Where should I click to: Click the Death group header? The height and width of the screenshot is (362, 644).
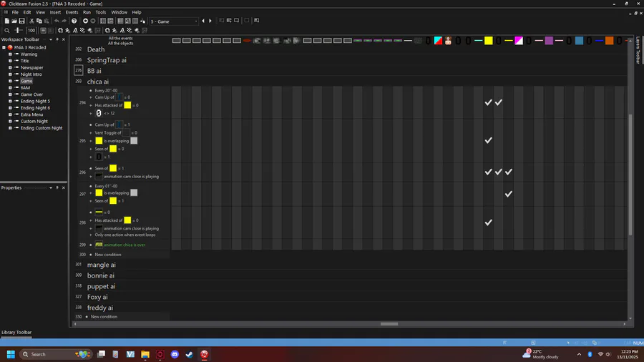96,49
